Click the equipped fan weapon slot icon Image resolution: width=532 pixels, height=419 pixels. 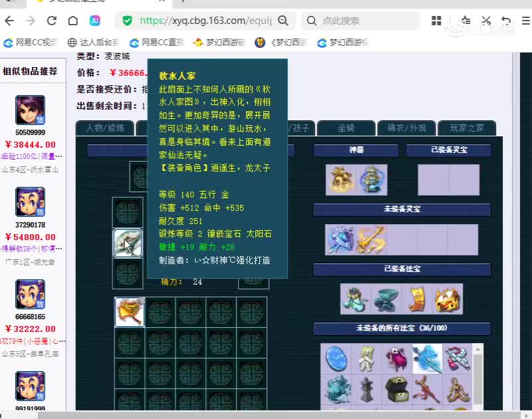128,243
